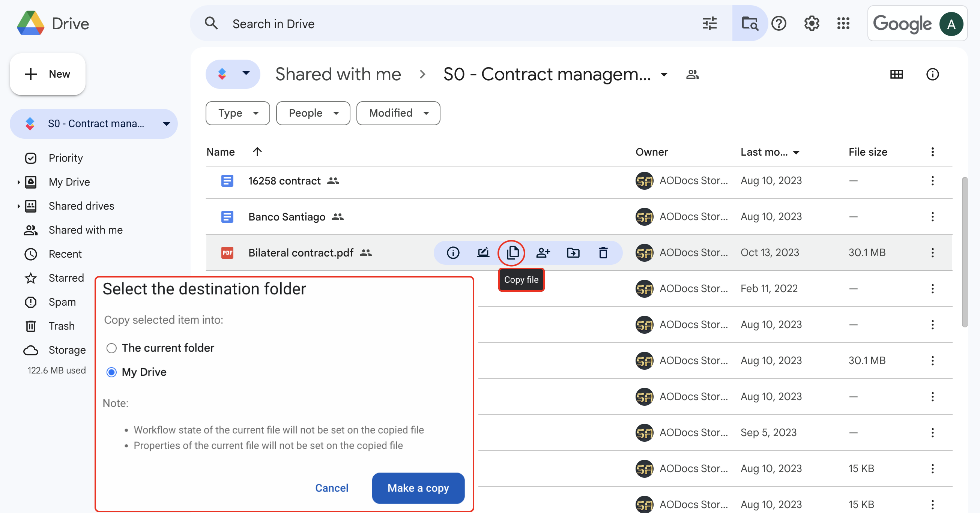Click the rename pencil icon on Bilateral contract.pdf
This screenshot has width=980, height=513.
click(x=483, y=252)
